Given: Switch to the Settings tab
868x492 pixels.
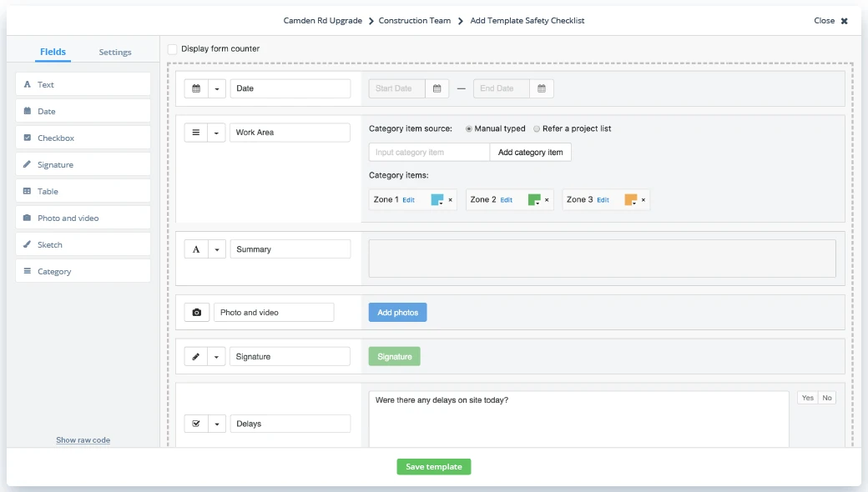Looking at the screenshot, I should 115,52.
